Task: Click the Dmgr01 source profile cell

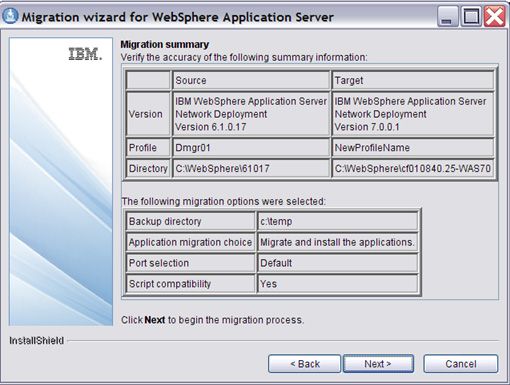Action: pyautogui.click(x=251, y=148)
